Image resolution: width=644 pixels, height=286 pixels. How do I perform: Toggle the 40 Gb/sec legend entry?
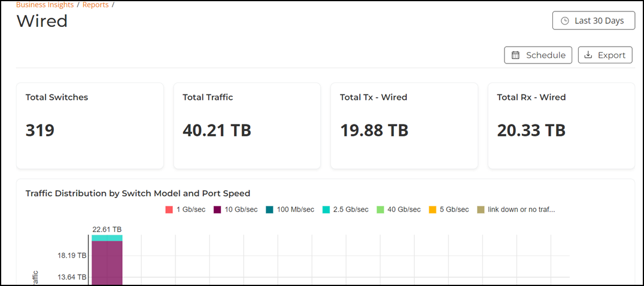(399, 209)
